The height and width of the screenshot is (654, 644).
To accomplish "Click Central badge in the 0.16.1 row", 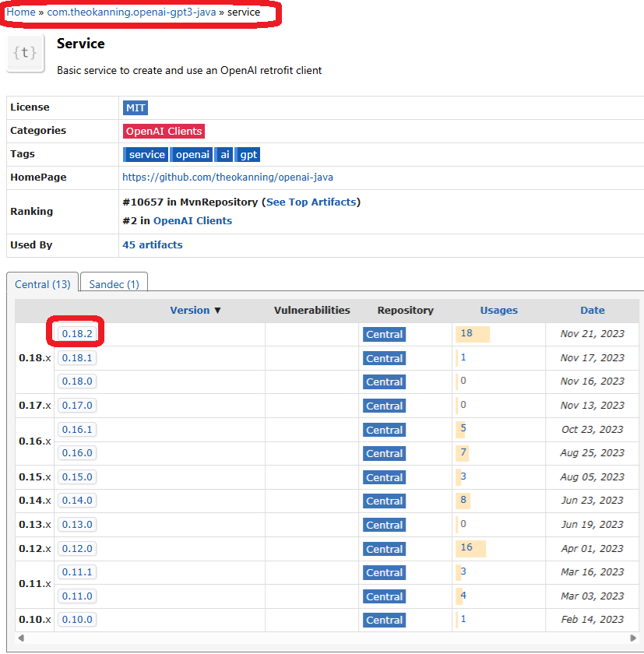I will tap(384, 431).
